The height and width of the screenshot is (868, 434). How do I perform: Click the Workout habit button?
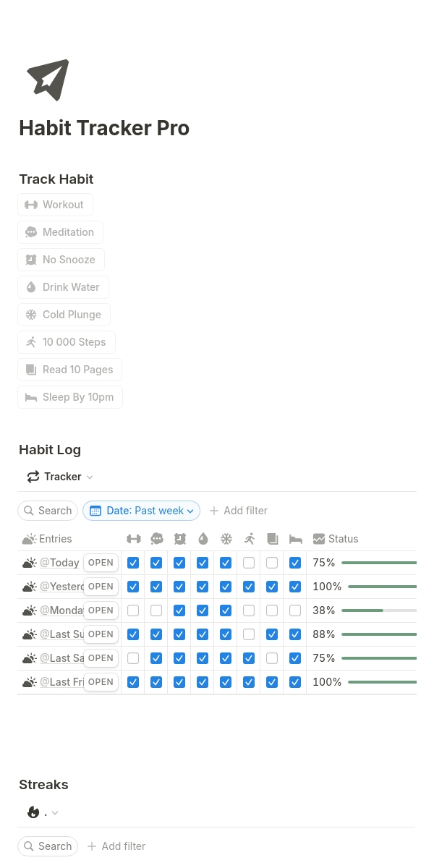pos(55,205)
